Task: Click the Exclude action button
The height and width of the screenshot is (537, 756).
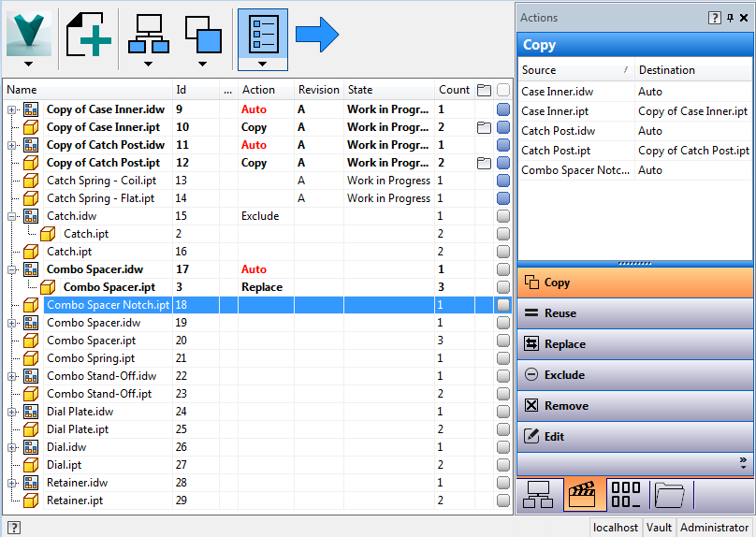Action: coord(635,375)
